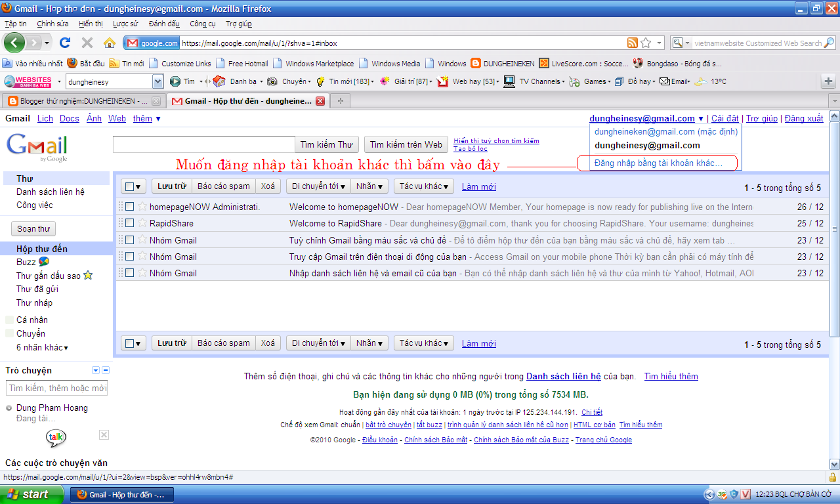Close the Gmail tab
Screen dimensions: 840x504
320,101
